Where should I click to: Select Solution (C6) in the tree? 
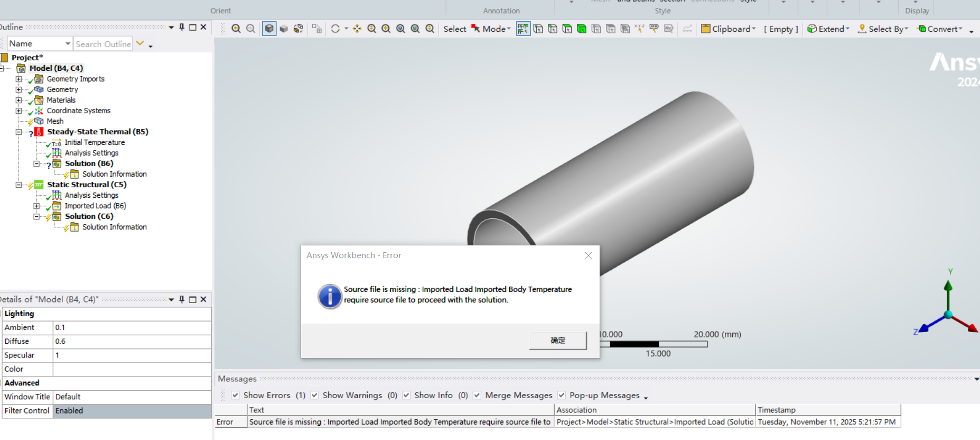(x=89, y=216)
